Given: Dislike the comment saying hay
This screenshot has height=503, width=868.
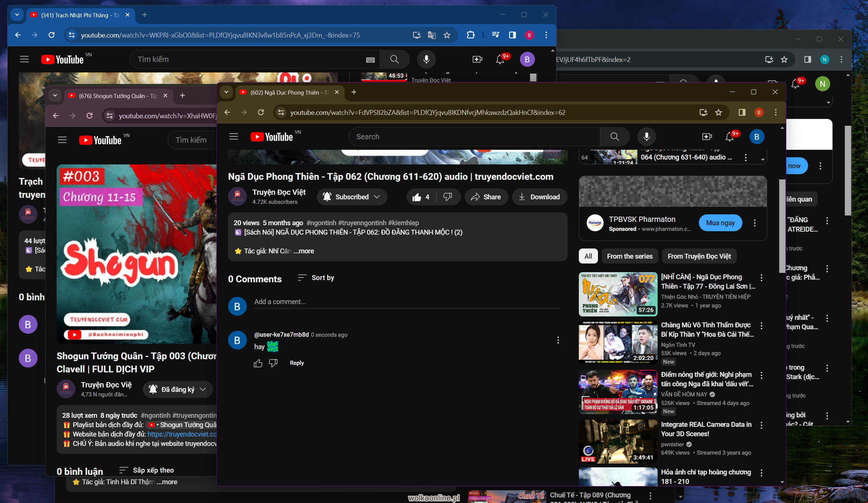Looking at the screenshot, I should 273,363.
